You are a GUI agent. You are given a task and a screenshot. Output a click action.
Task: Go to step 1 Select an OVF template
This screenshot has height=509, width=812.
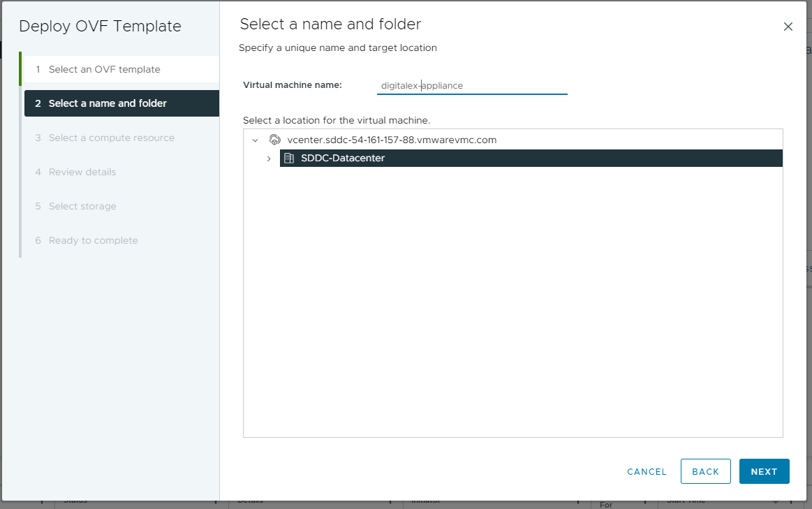coord(105,69)
